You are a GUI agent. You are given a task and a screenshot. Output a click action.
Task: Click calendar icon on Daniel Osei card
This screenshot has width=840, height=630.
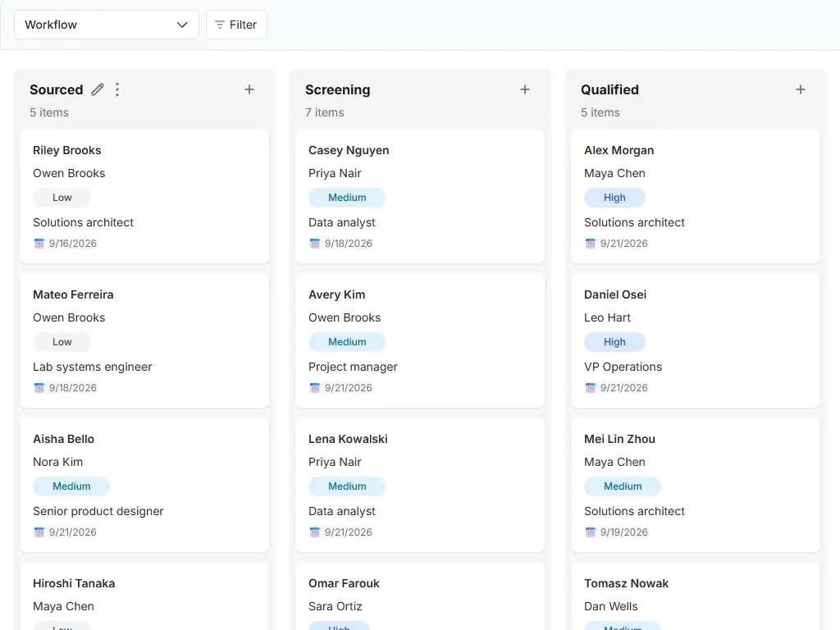click(591, 388)
